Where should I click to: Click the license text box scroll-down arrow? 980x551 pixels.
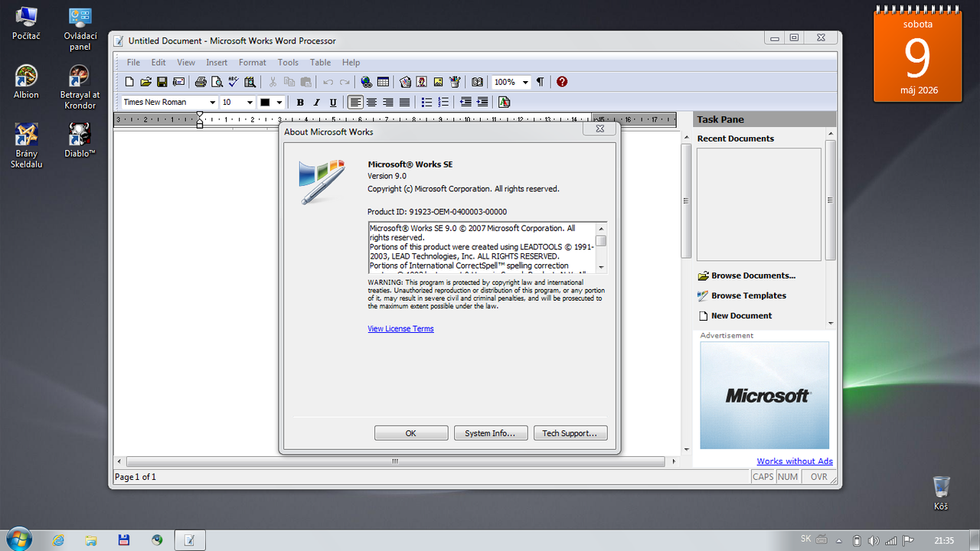pos(601,267)
